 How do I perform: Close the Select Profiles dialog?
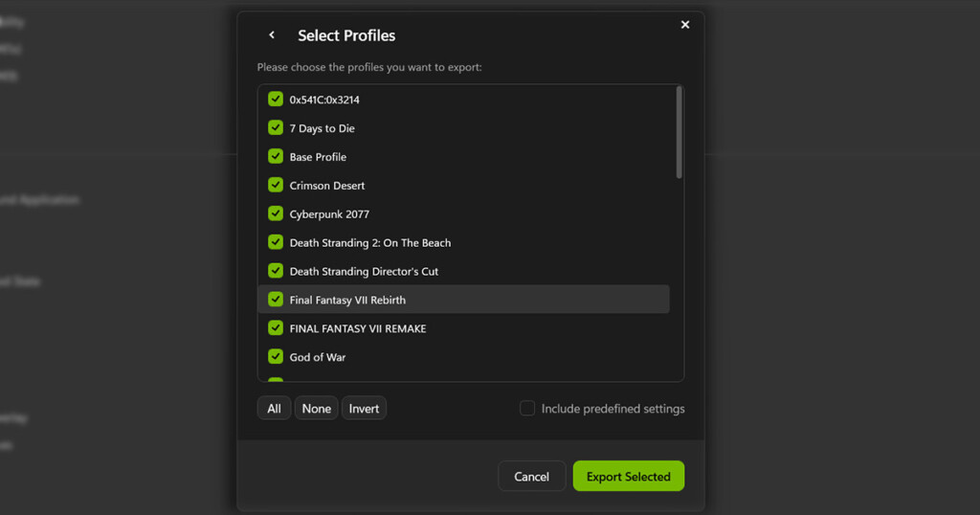(x=685, y=24)
